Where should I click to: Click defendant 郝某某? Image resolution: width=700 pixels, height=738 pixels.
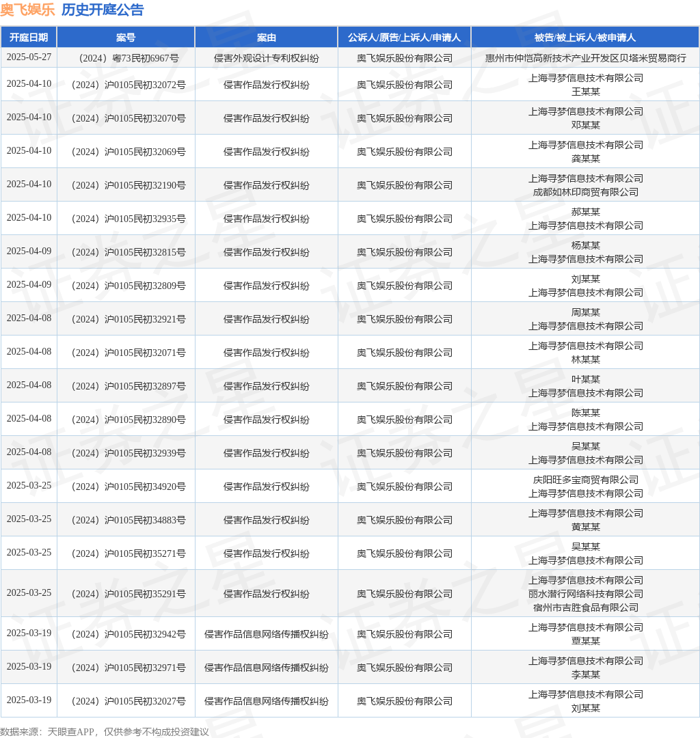tap(586, 212)
